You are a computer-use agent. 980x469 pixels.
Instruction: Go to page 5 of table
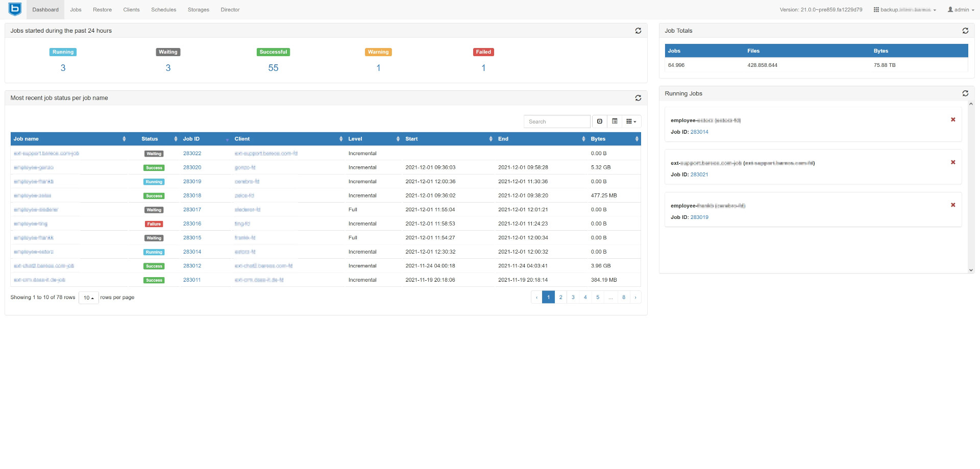(598, 297)
